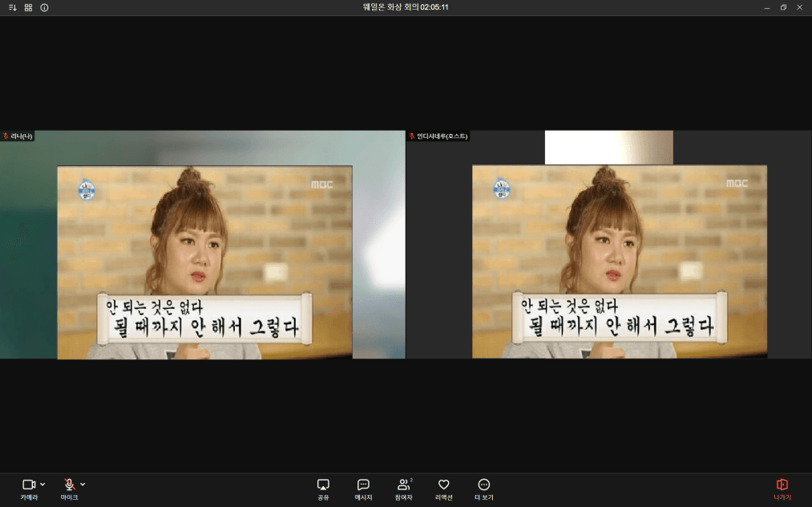
Task: Minimize the meeting window
Action: pos(767,7)
